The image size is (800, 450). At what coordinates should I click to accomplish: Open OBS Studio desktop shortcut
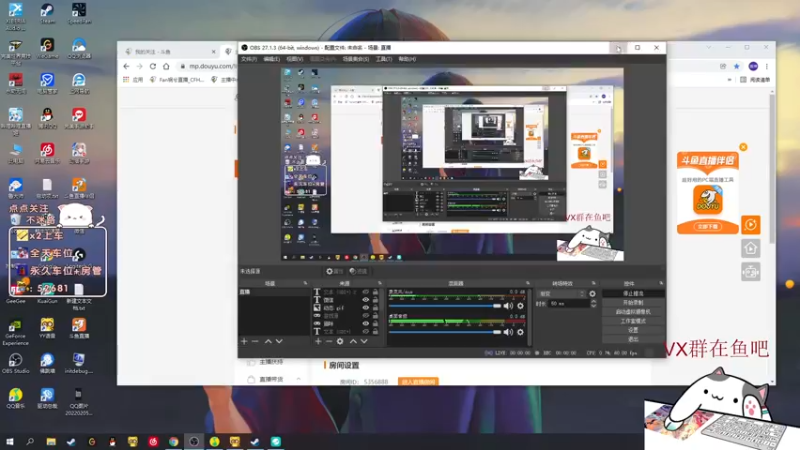(x=15, y=363)
